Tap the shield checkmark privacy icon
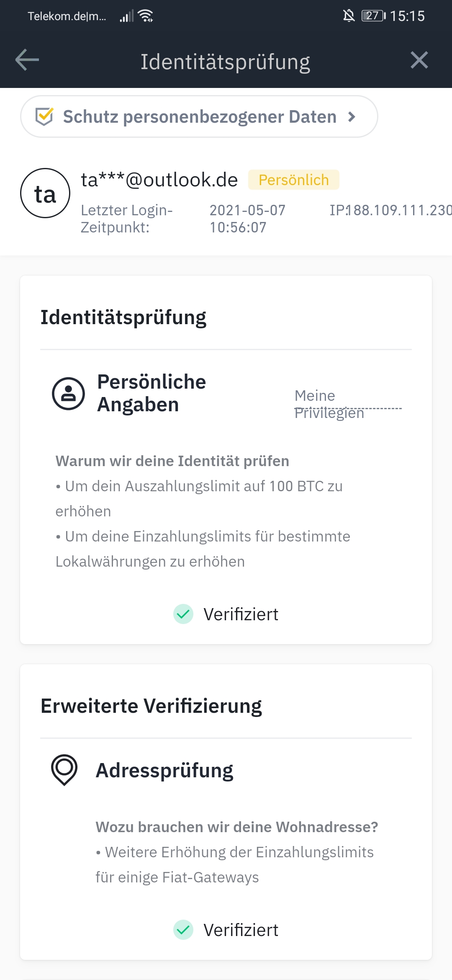 44,116
